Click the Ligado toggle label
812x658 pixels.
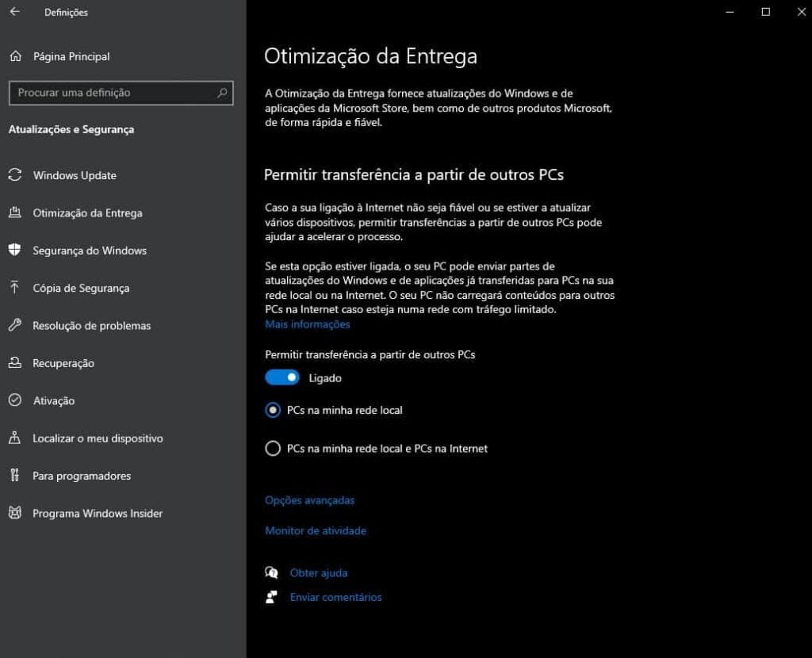pyautogui.click(x=325, y=378)
